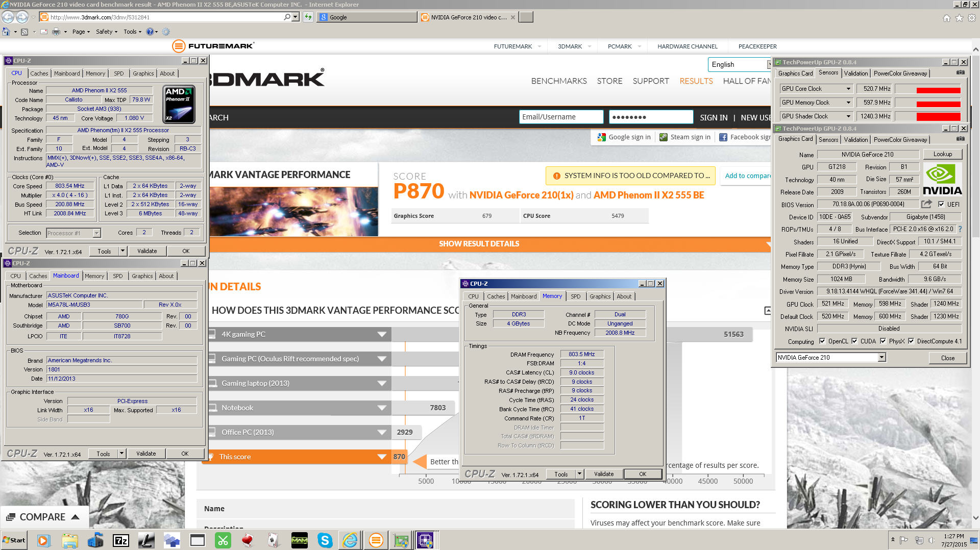Toggle the PhysX checkbox in GPU-Z
Image resolution: width=980 pixels, height=550 pixels.
coord(883,341)
